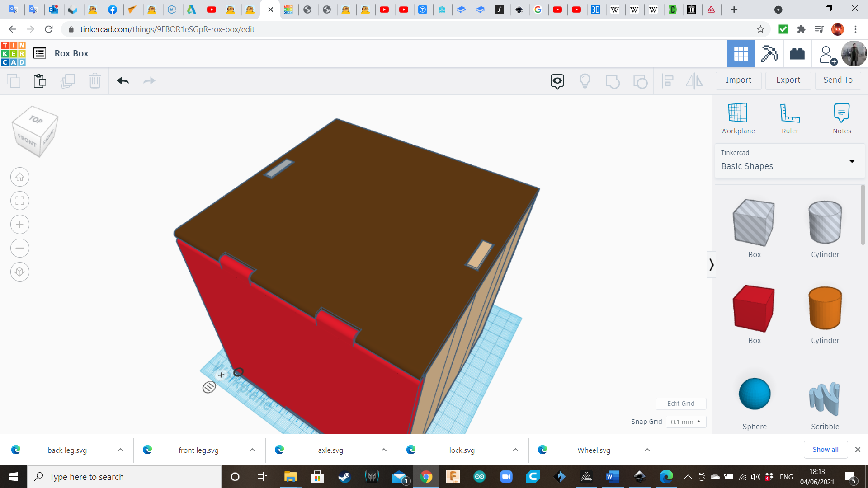The height and width of the screenshot is (488, 868).
Task: Toggle the perspective/orthographic view icon
Action: (x=20, y=272)
